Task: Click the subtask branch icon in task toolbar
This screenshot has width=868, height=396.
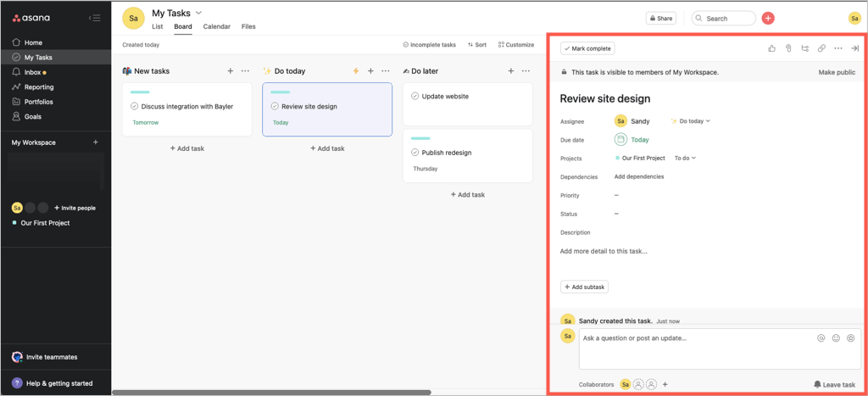Action: (805, 48)
